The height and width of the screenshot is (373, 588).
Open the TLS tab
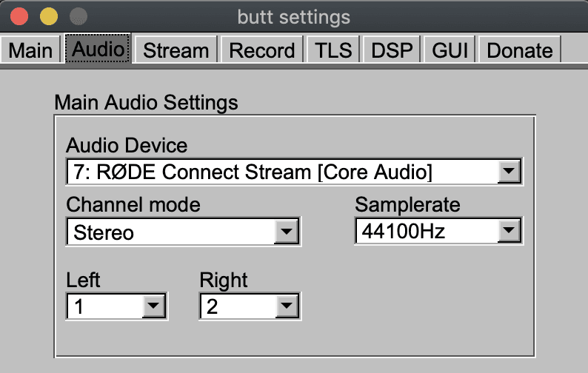334,50
